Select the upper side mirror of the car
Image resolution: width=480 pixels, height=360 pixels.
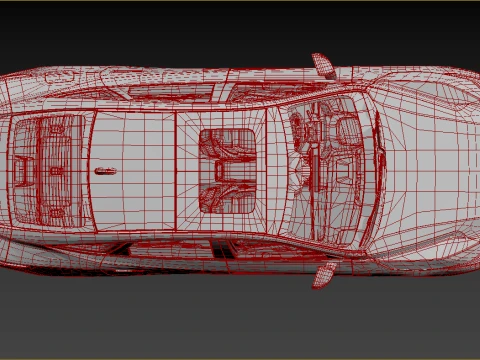point(324,66)
